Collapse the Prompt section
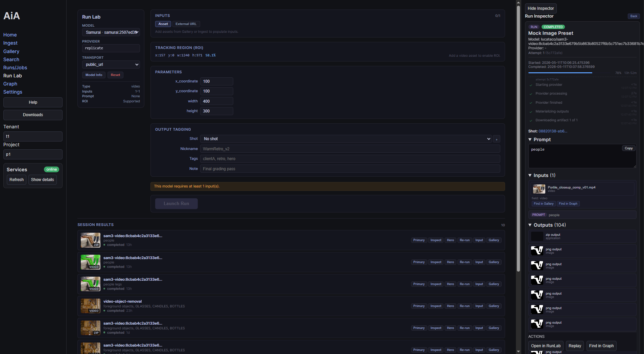Screen dimensions: 644x354 tap(530, 140)
